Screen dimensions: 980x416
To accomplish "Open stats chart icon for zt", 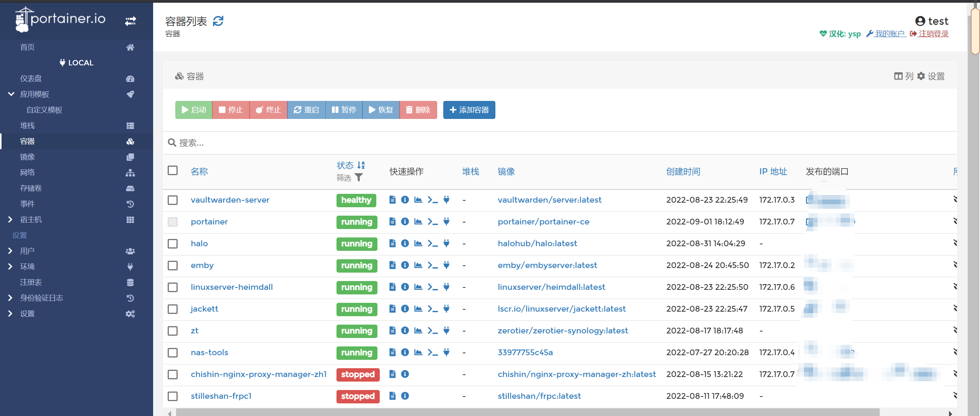I will (418, 330).
